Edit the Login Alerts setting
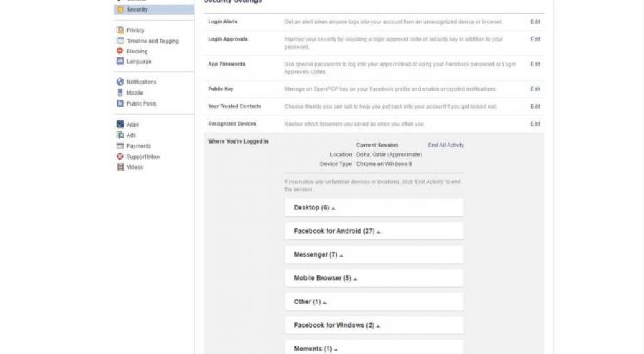The image size is (644, 354). pyautogui.click(x=535, y=22)
